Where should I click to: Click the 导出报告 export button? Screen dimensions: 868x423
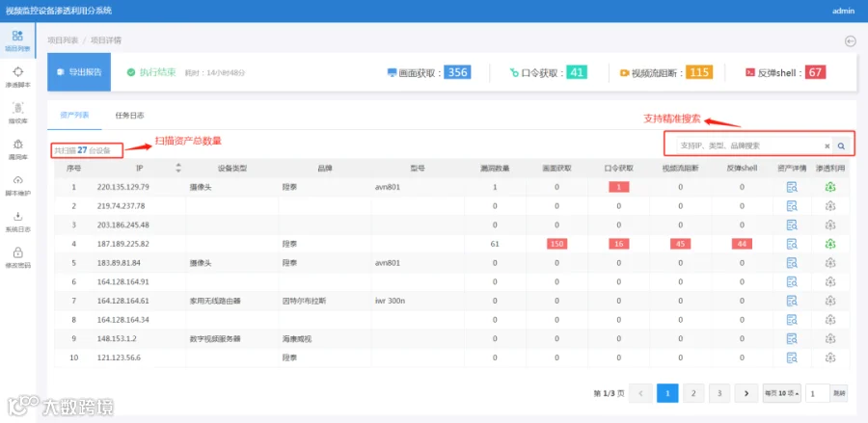click(79, 72)
